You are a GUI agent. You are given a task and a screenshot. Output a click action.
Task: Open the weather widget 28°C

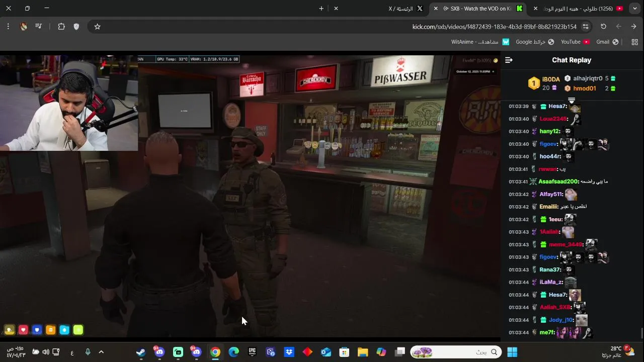[x=620, y=352]
